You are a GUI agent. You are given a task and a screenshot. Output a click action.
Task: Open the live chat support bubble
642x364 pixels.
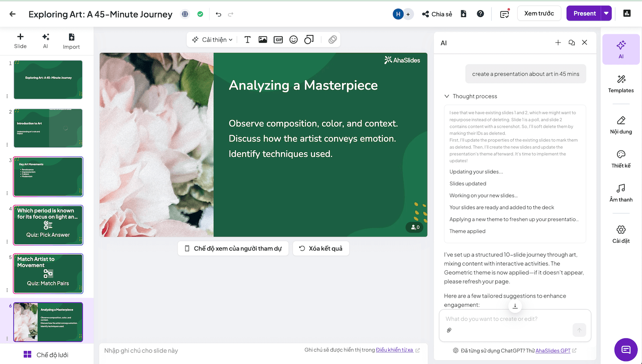[625, 349]
